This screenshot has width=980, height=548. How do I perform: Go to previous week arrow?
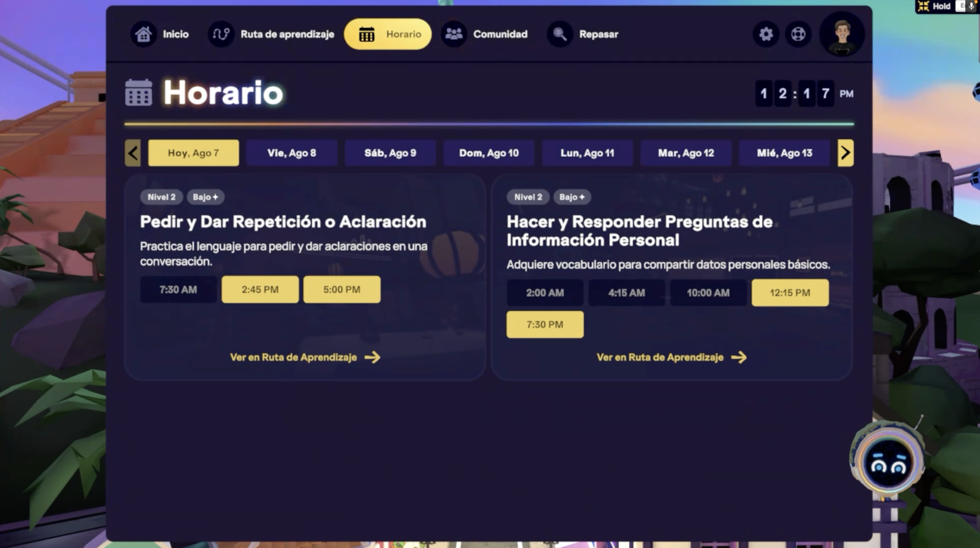[133, 153]
